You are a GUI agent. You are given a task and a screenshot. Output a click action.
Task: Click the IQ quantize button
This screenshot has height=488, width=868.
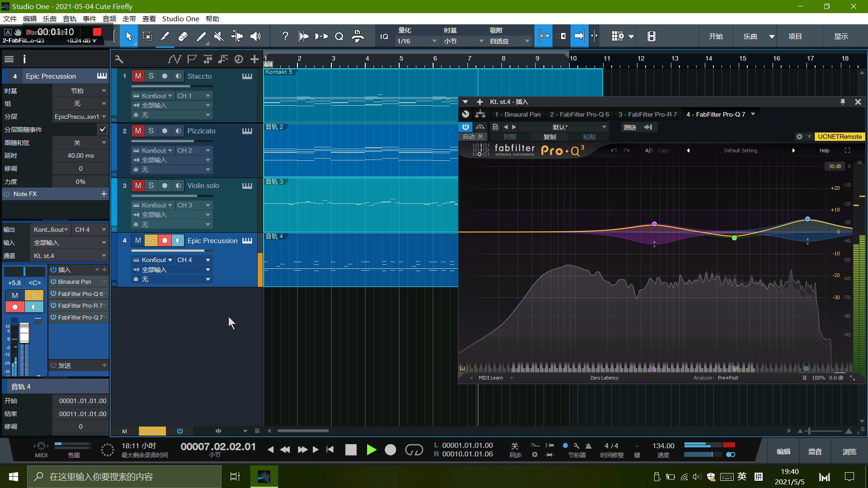(384, 37)
